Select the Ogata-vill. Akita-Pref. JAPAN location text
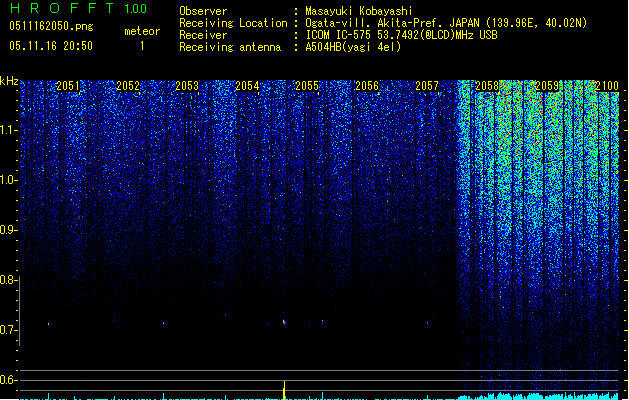 446,23
